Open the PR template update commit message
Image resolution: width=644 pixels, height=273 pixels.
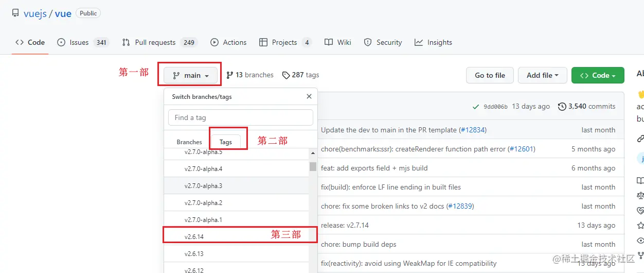click(389, 130)
